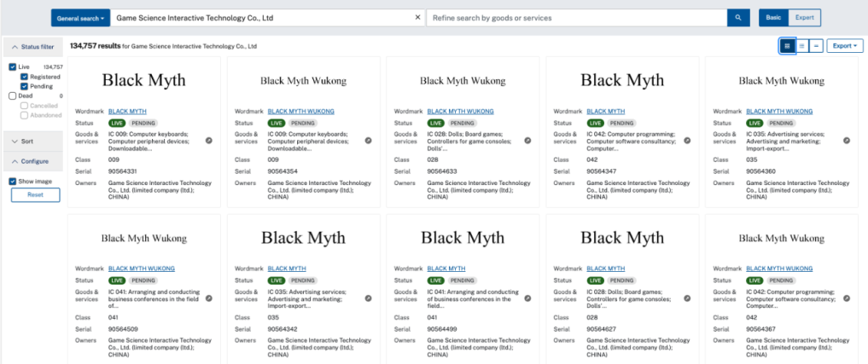
Task: Expand goods details for serial 90564509
Action: click(209, 298)
